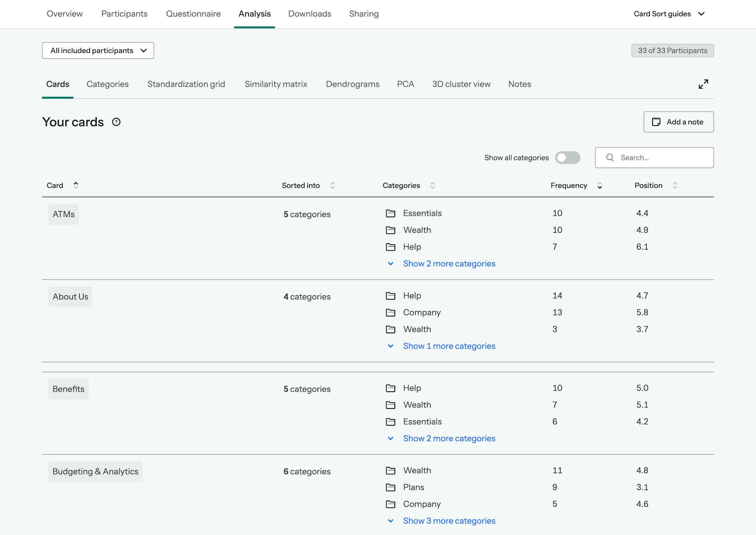Click the Add a note button

[x=678, y=122]
